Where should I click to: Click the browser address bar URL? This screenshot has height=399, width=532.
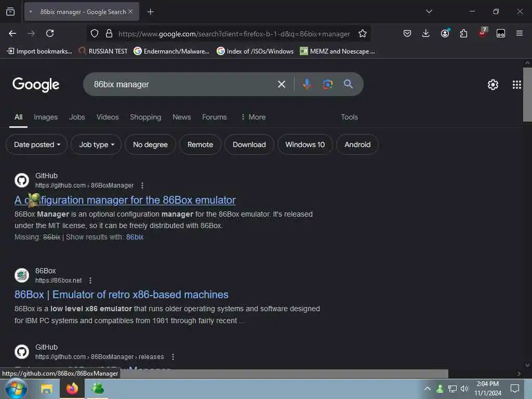coord(234,34)
